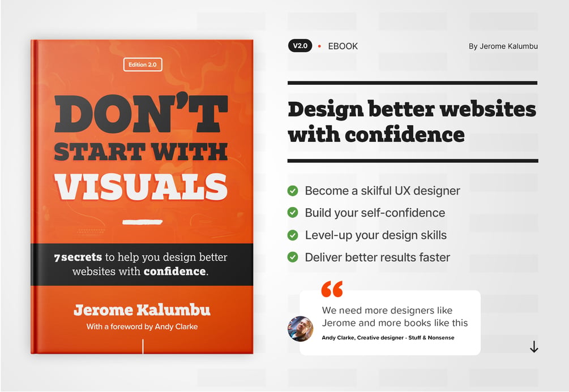Click the red dot before EBOOK
Viewport: 569px width, 392px height.
(320, 46)
